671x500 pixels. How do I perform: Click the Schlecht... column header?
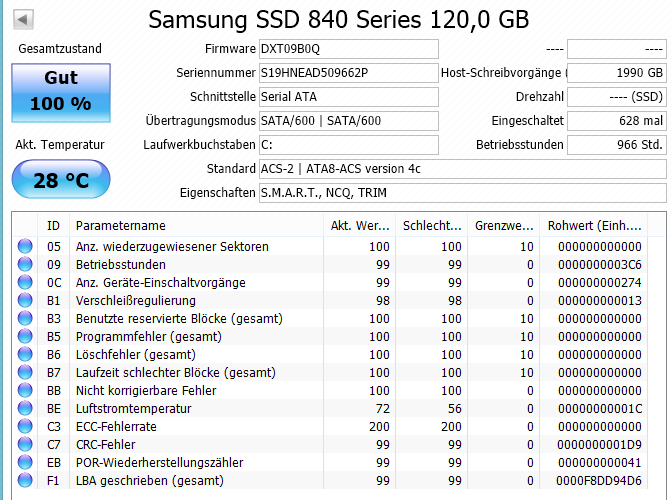431,226
